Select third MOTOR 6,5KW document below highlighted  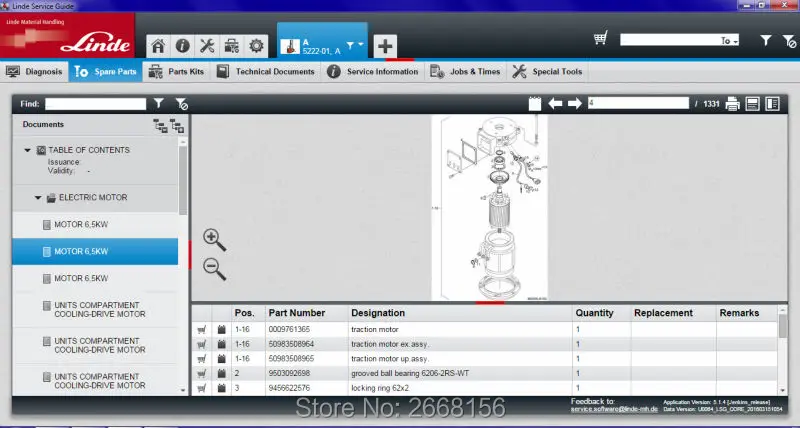pyautogui.click(x=95, y=279)
